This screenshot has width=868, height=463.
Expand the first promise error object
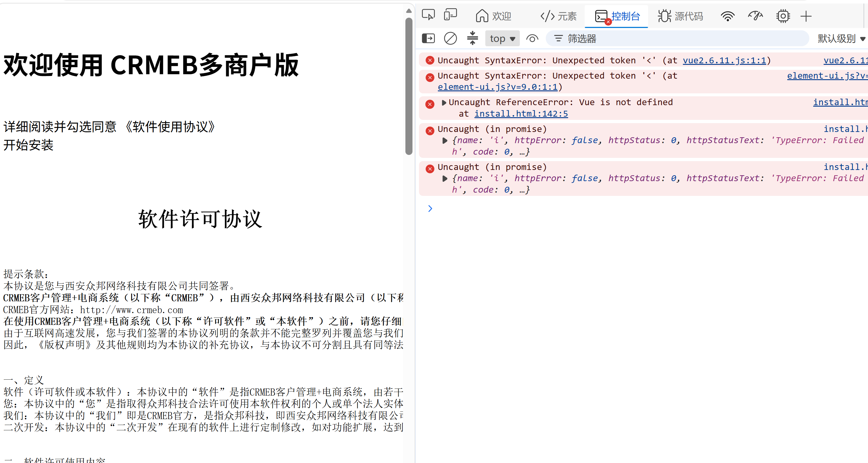point(445,141)
